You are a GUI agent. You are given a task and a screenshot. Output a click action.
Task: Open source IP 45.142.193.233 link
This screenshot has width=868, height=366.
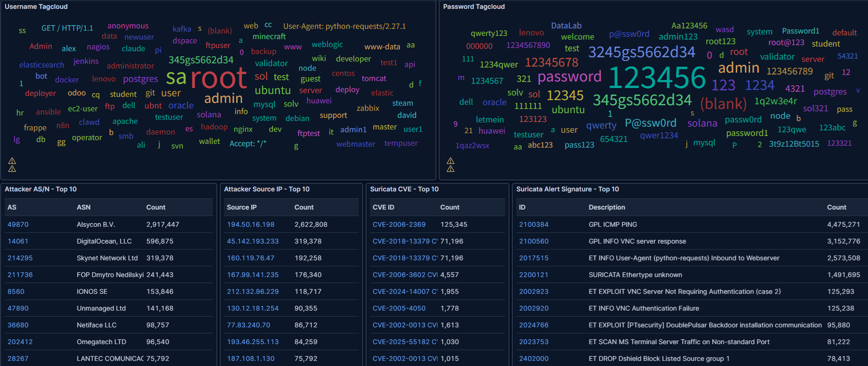(x=253, y=241)
